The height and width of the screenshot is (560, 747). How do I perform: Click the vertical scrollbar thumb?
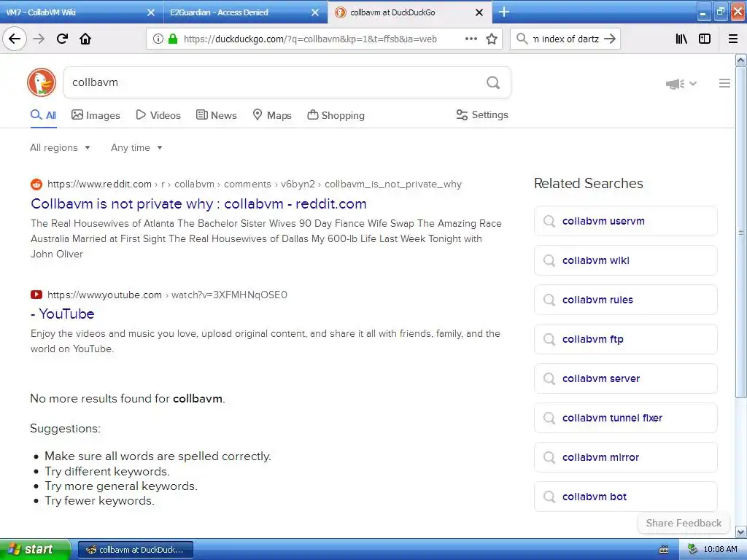click(x=741, y=233)
